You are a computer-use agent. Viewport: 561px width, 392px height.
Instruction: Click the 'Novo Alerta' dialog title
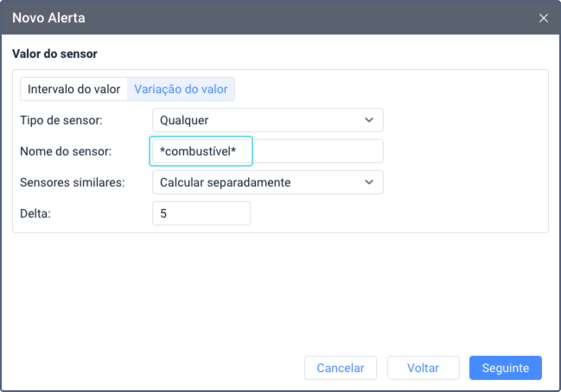[48, 17]
